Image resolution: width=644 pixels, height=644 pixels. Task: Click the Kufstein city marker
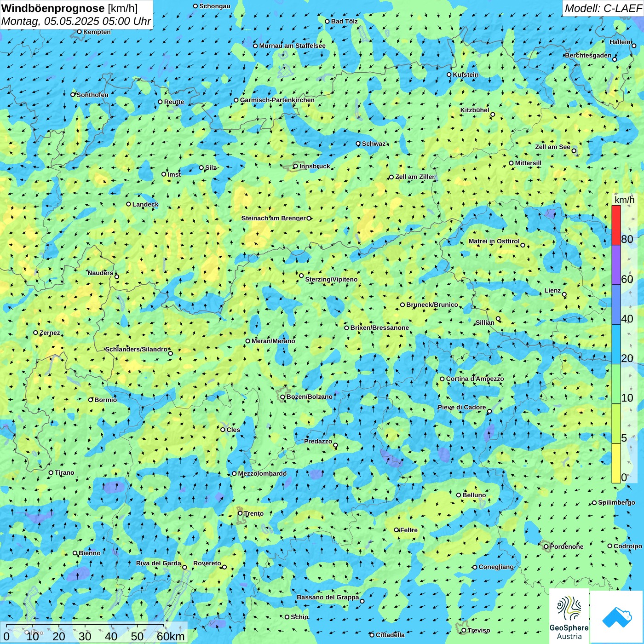(449, 75)
